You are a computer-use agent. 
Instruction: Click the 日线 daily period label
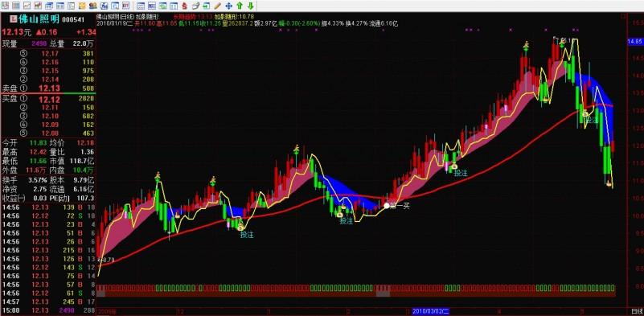[636, 311]
